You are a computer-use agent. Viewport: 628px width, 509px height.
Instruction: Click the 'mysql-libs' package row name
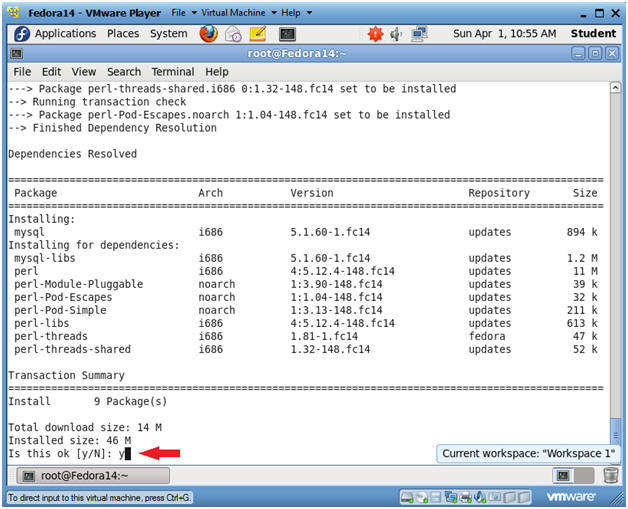tap(44, 258)
